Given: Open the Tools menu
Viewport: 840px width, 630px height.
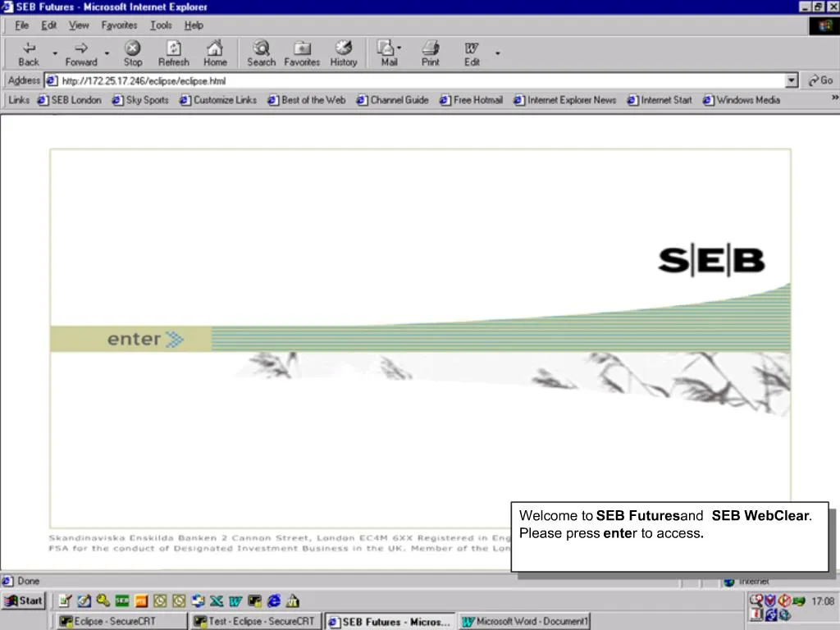Looking at the screenshot, I should pos(161,25).
